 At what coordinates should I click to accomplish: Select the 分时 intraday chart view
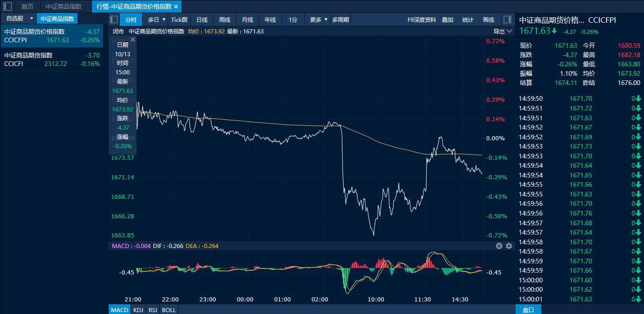131,20
